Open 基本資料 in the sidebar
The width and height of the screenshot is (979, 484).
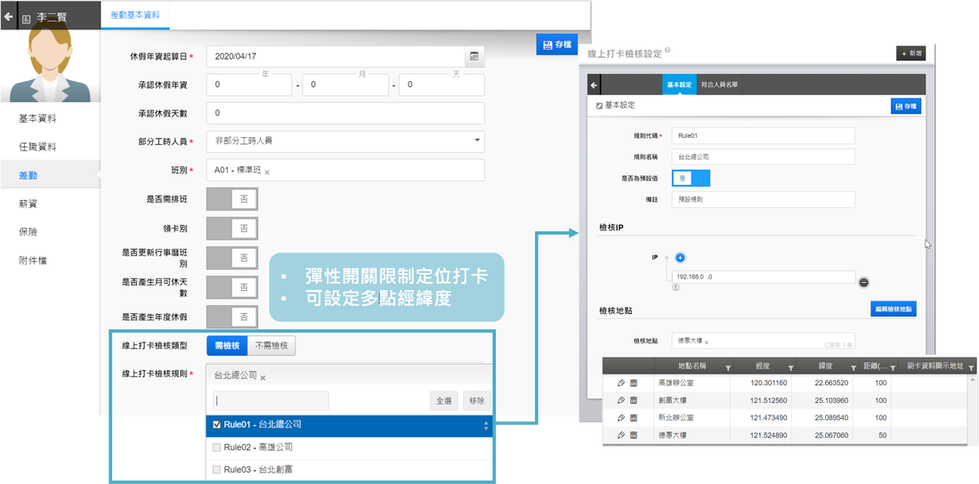tap(37, 119)
